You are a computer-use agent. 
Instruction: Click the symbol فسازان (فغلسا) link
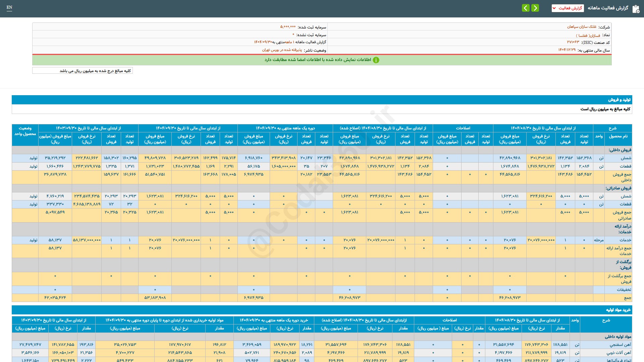click(x=588, y=35)
